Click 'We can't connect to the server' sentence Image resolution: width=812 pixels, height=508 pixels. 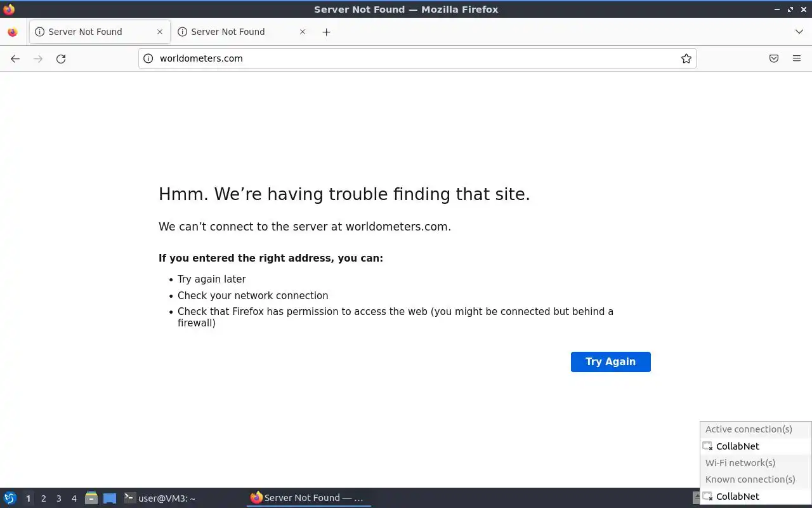pos(304,227)
